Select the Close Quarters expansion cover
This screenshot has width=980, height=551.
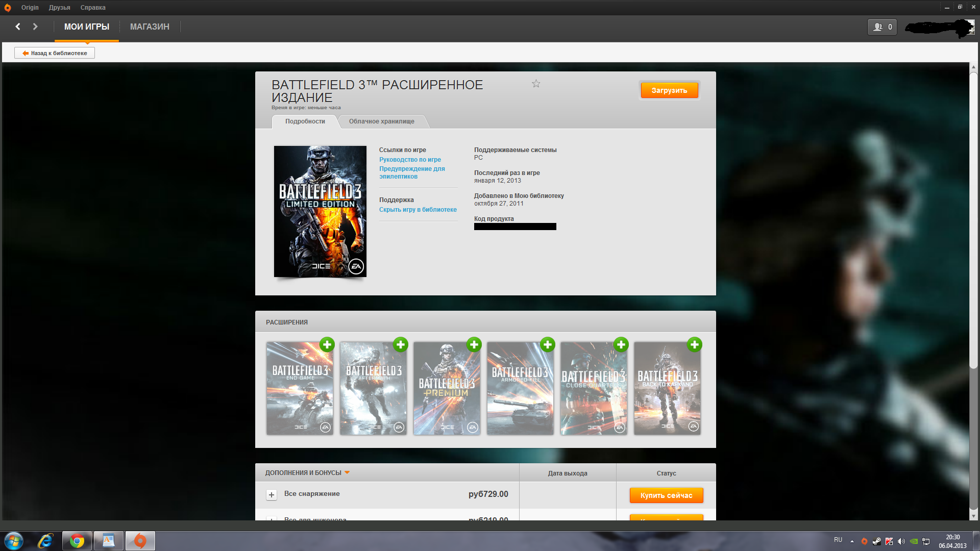point(594,389)
